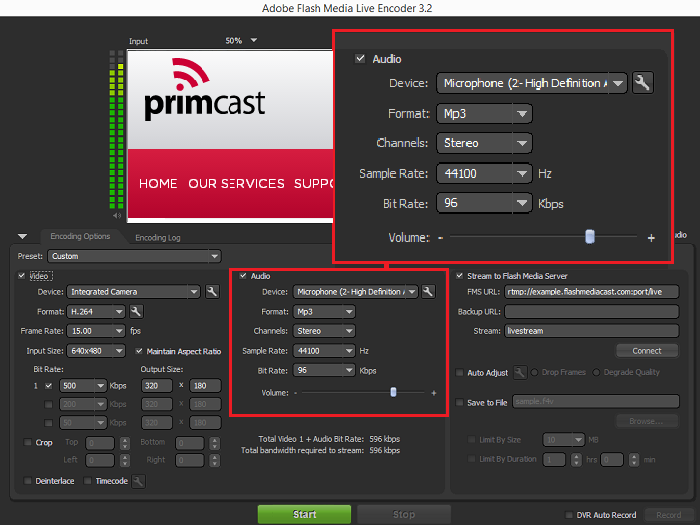Screen dimensions: 700x525
Task: Select the Drop Frames radio button
Action: coord(534,372)
